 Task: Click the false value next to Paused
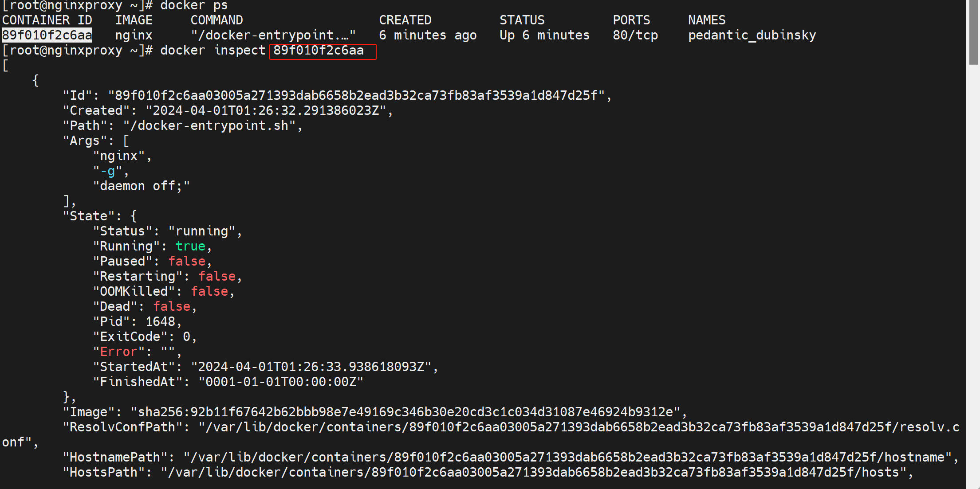(x=187, y=261)
